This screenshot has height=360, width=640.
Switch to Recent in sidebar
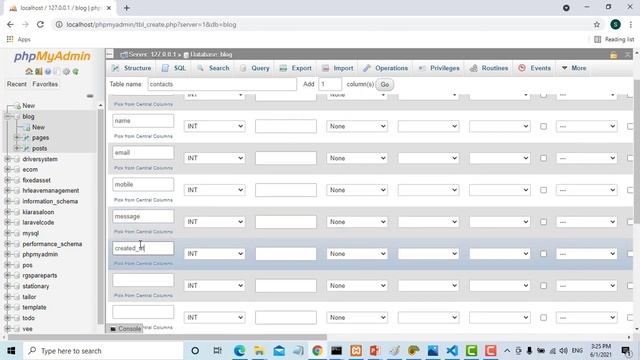pos(17,84)
